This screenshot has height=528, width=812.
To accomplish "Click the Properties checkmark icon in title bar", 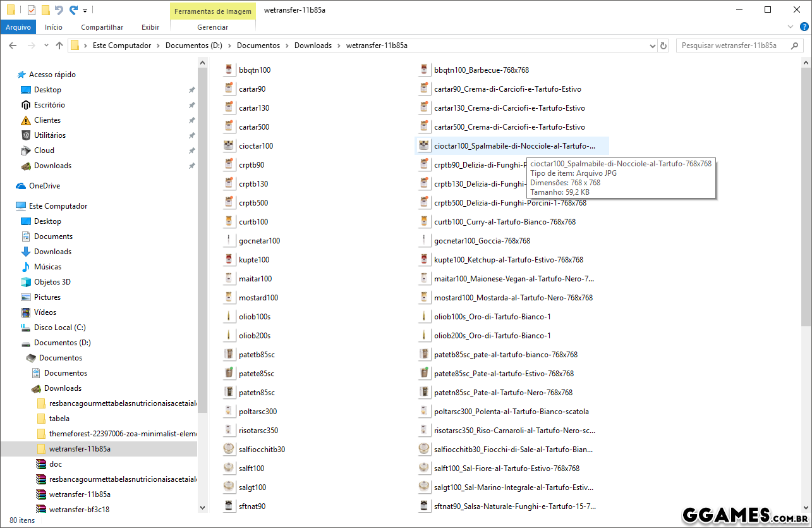I will click(31, 10).
